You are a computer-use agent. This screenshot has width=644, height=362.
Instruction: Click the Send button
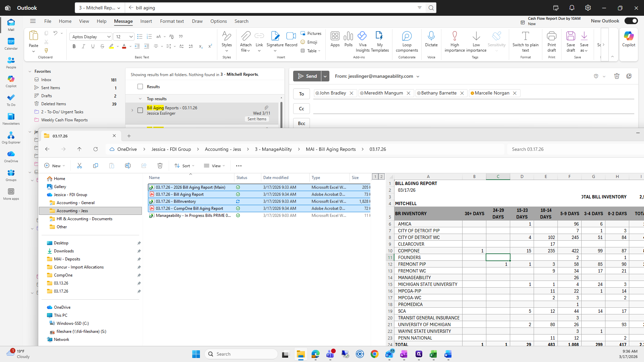pos(307,76)
